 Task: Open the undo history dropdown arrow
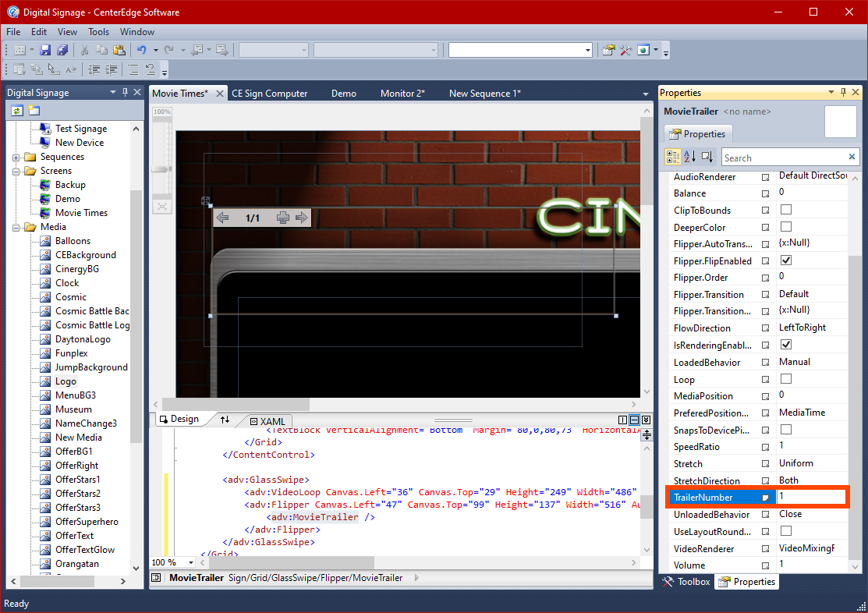pos(155,51)
